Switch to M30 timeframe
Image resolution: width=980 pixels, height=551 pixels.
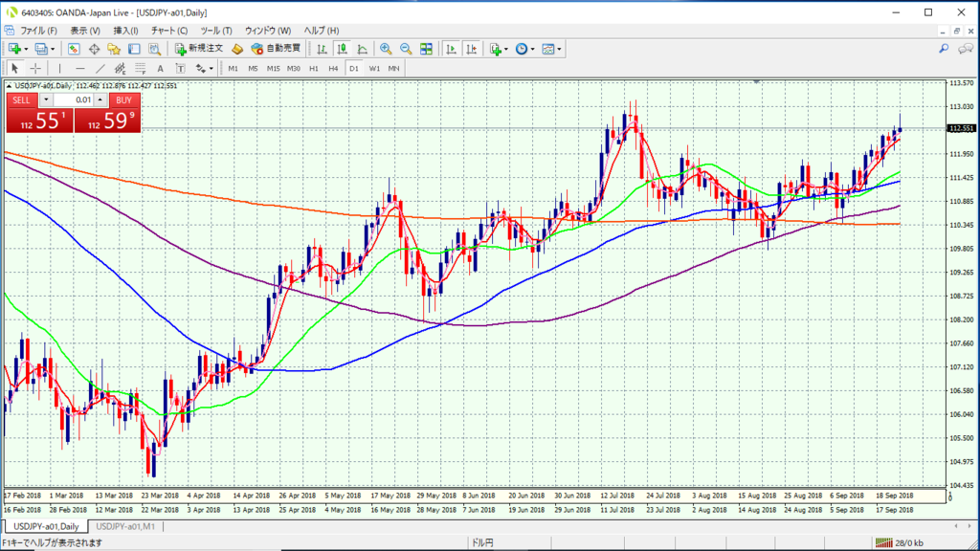[x=293, y=69]
